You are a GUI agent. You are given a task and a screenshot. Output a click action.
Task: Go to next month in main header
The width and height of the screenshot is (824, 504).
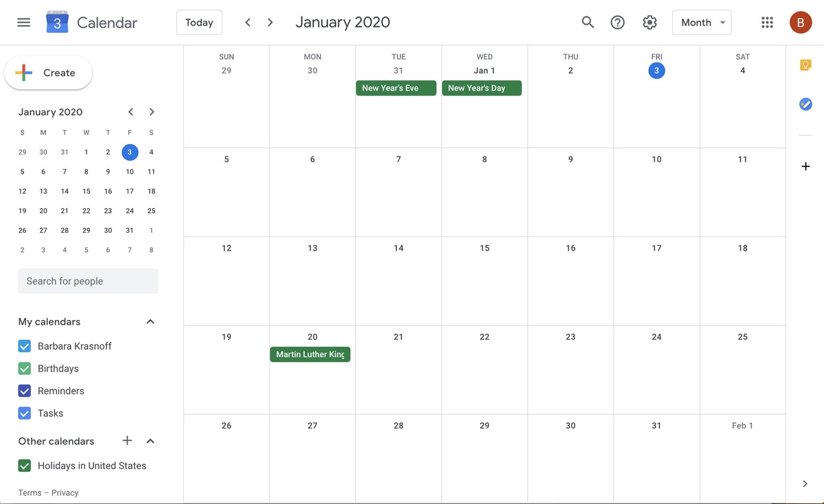point(271,23)
